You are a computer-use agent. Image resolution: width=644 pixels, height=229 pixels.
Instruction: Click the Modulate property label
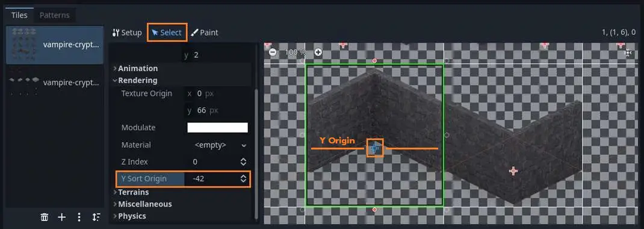pos(138,127)
